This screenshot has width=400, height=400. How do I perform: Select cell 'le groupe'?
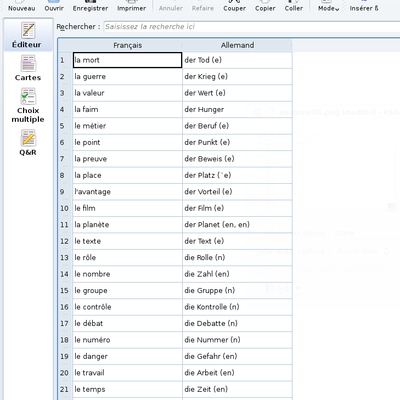point(127,290)
